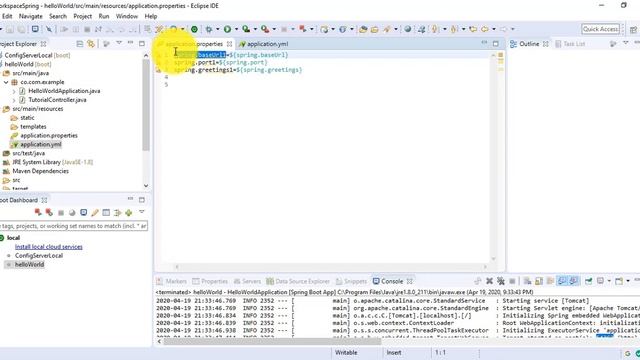Open the Open Console dropdown arrow

pyautogui.click(x=628, y=281)
